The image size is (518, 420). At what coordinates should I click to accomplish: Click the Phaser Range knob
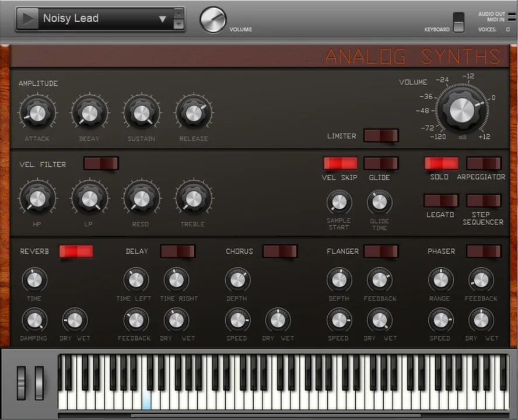tap(440, 280)
